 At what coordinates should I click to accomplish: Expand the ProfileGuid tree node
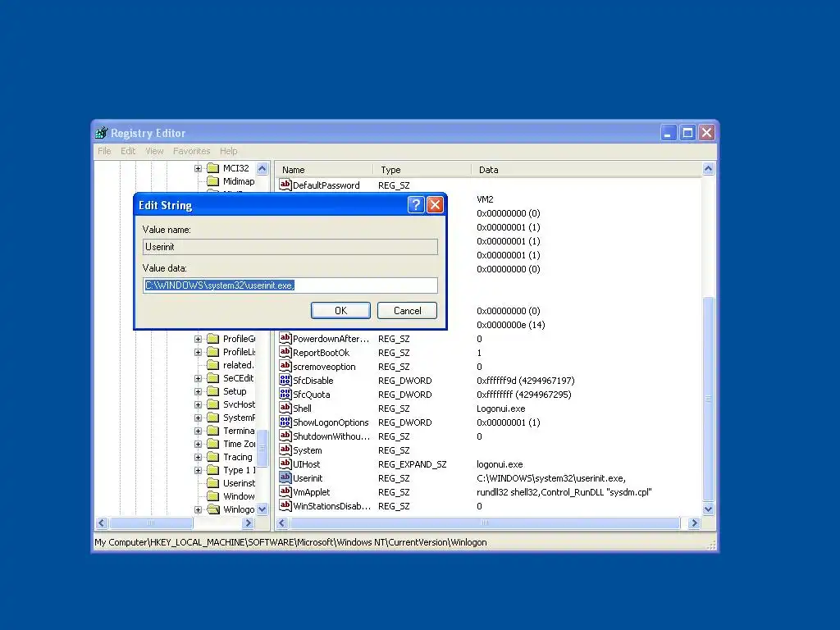198,339
